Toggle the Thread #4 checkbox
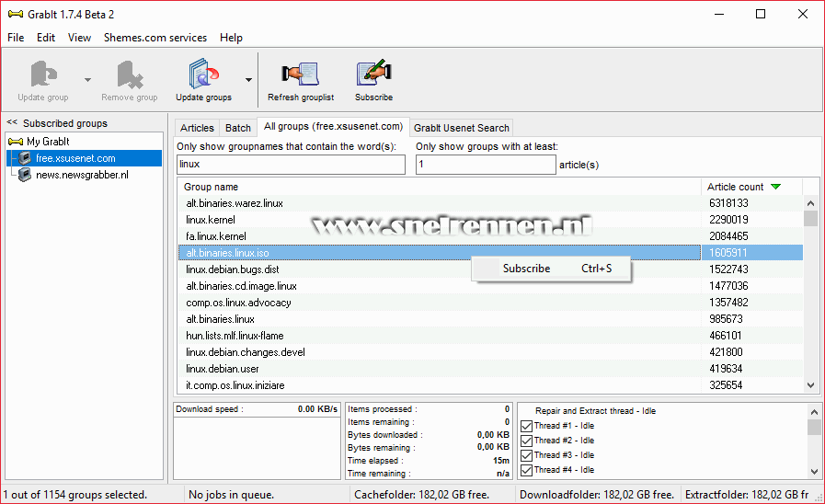The height and width of the screenshot is (504, 825). pyautogui.click(x=527, y=470)
